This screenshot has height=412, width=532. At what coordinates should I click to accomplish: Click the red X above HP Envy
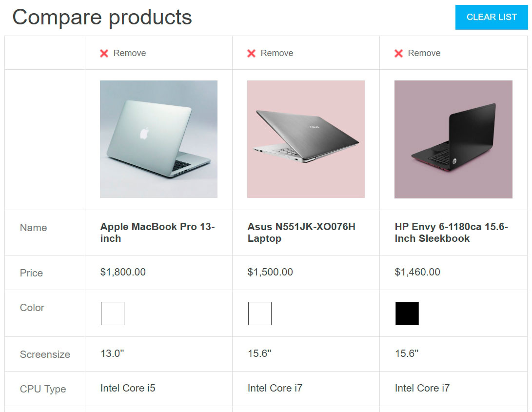398,53
